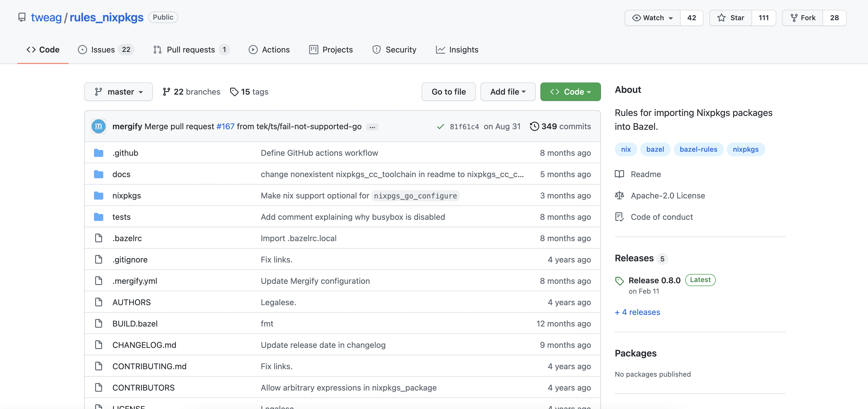Open pull request #167 link
Screen dimensions: 868x409
225,126
